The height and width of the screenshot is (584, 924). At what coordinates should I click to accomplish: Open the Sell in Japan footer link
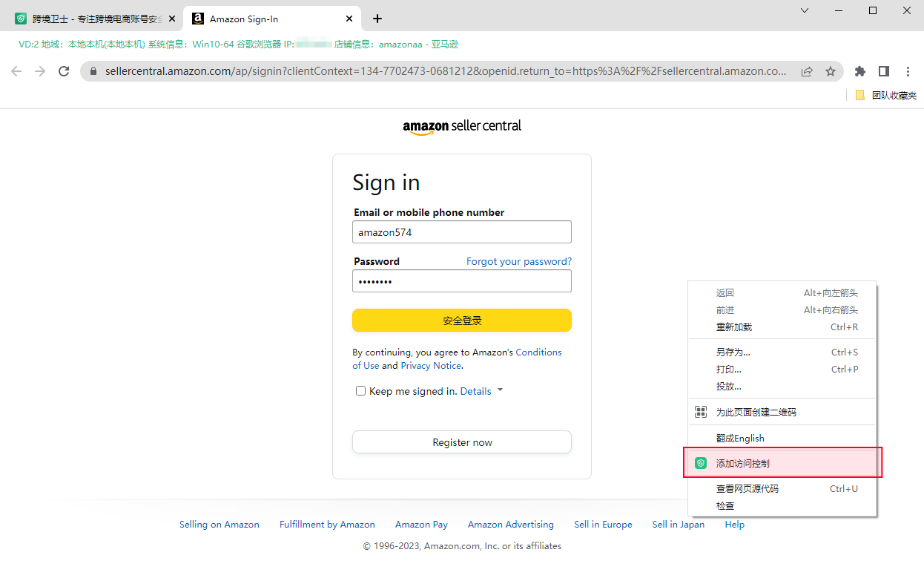point(679,525)
